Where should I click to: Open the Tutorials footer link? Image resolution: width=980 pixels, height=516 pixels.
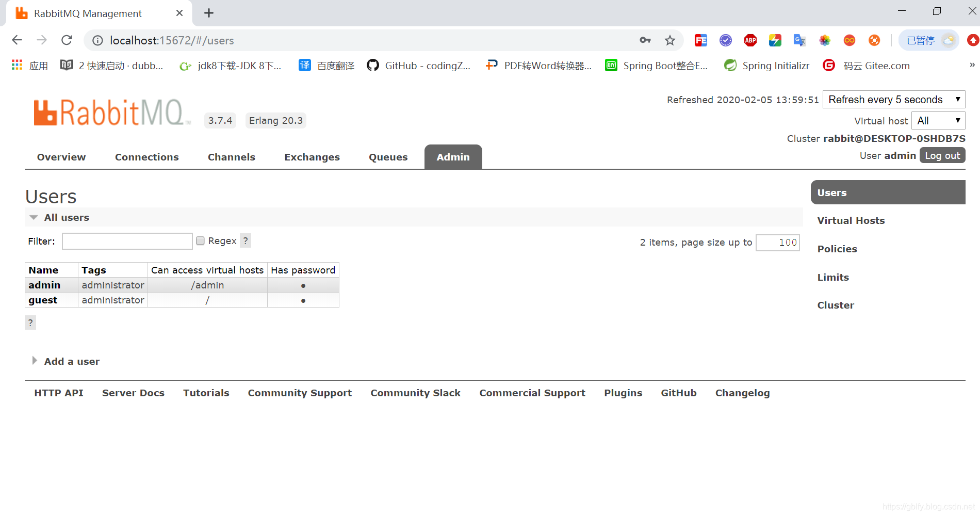click(206, 393)
